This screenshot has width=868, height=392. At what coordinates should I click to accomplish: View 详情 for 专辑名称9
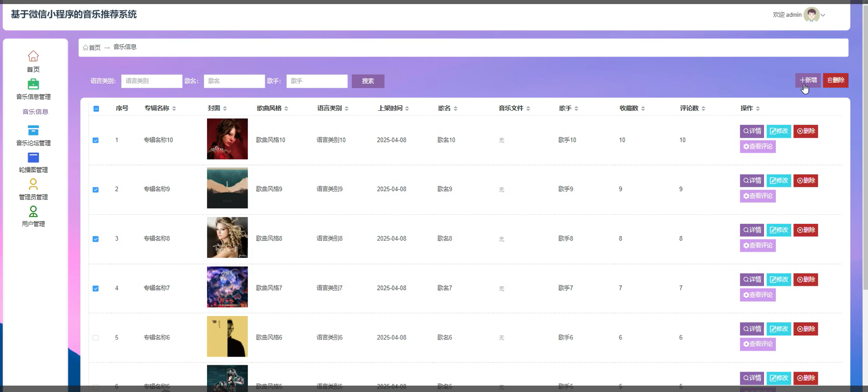tap(752, 180)
